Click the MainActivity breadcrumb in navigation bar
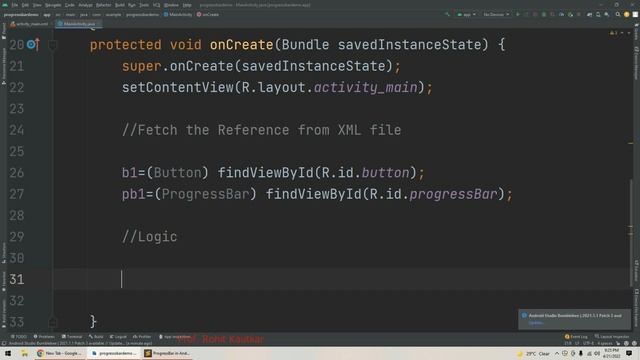640x360 pixels. click(178, 15)
